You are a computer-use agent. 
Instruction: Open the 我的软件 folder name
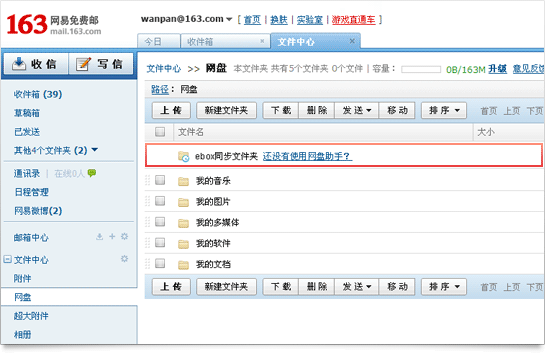tap(213, 243)
